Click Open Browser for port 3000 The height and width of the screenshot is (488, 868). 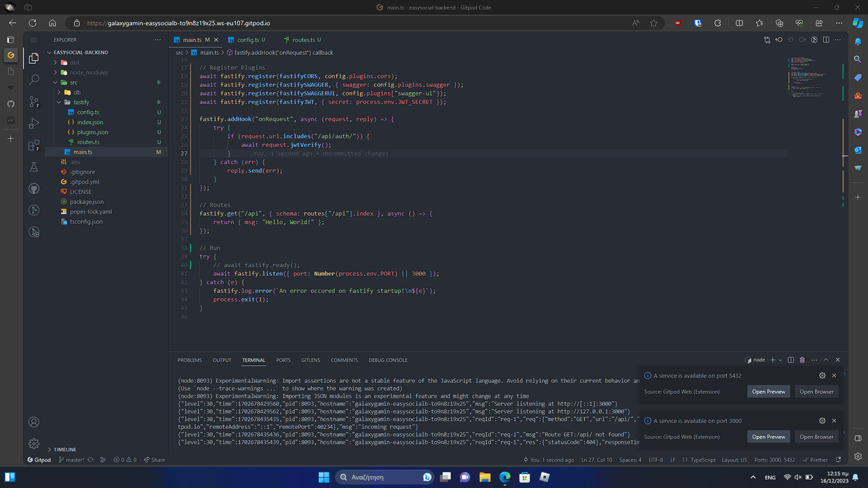(816, 437)
